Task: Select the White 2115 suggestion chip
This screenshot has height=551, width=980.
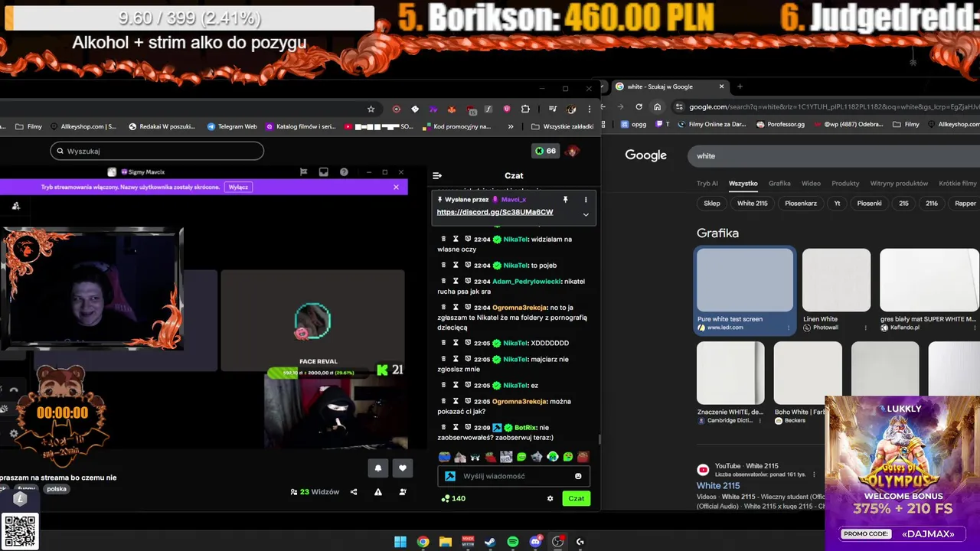Action: [x=752, y=204]
